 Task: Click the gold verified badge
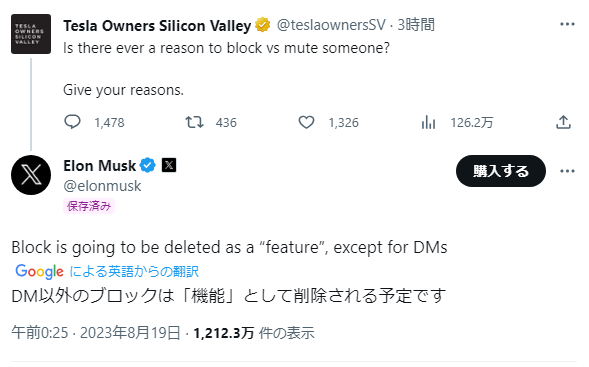(263, 25)
